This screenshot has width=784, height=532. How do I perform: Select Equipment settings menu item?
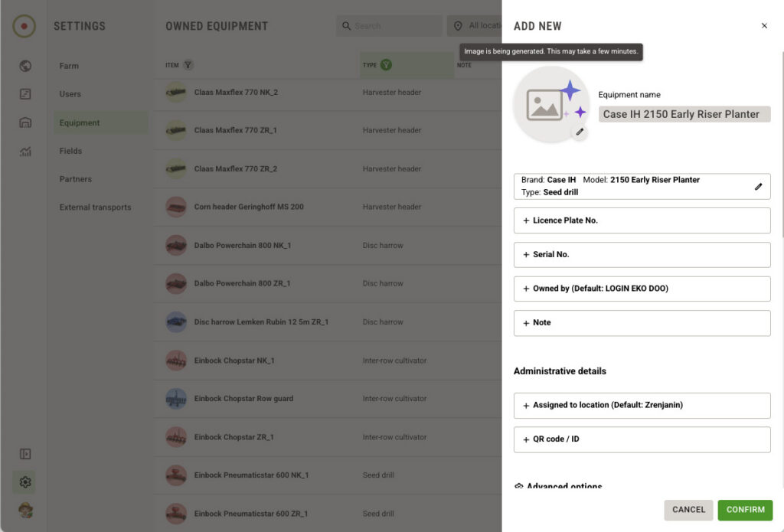(x=101, y=122)
